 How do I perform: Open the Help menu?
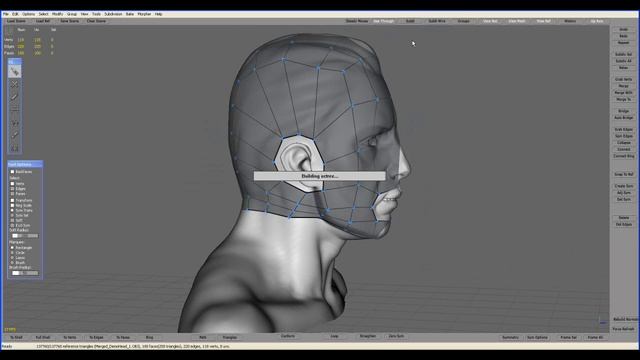click(158, 14)
